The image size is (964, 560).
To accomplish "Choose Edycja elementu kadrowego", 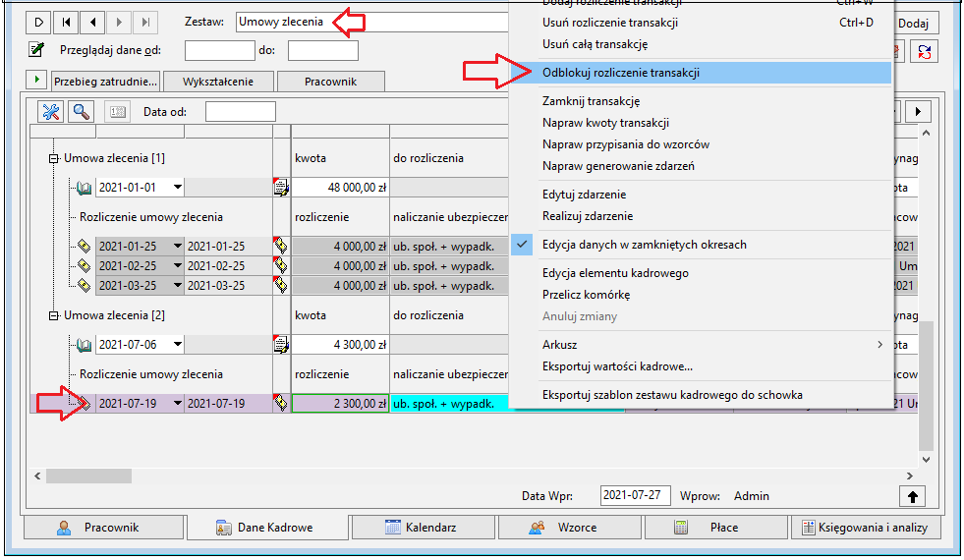I will [701, 273].
